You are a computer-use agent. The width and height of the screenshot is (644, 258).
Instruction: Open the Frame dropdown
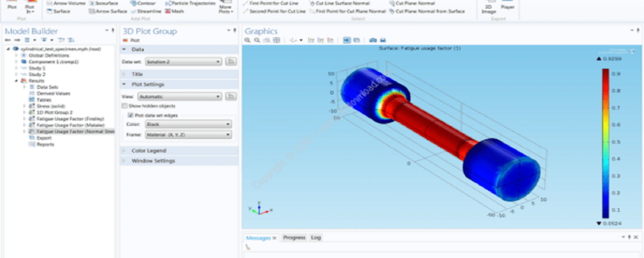point(187,134)
